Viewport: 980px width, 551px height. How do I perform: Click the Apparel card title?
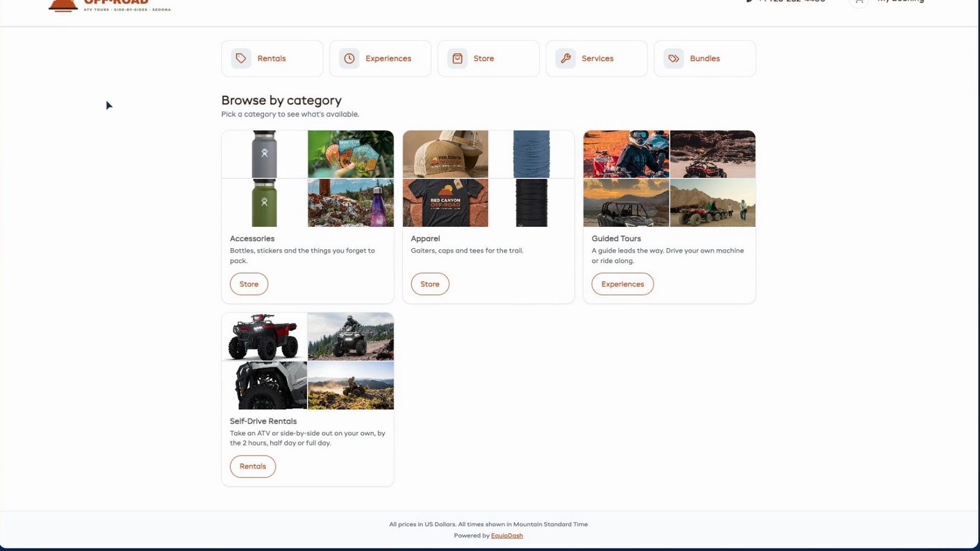(425, 238)
